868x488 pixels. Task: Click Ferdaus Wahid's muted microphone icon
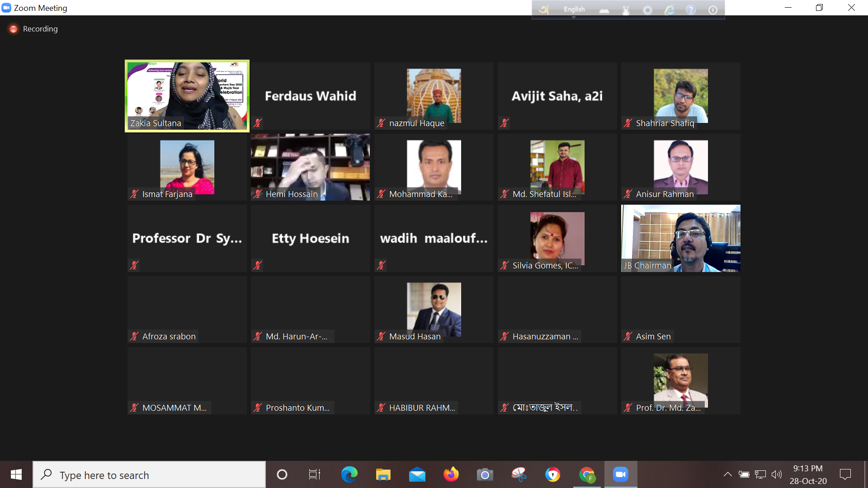pyautogui.click(x=258, y=123)
